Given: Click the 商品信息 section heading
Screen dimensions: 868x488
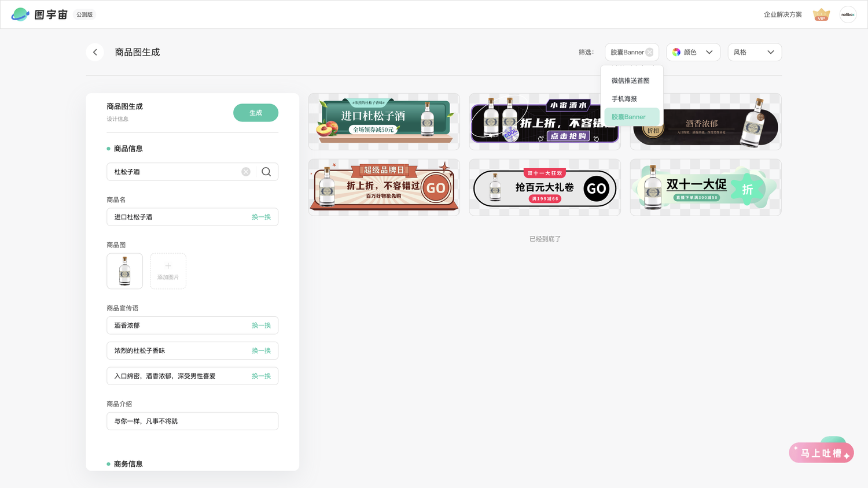Looking at the screenshot, I should [x=128, y=149].
